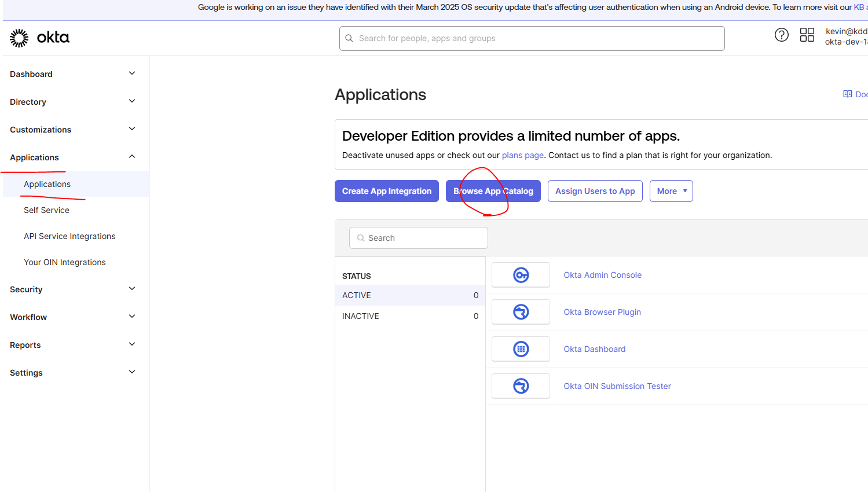Open the Okta Browser Plugin link

point(602,312)
